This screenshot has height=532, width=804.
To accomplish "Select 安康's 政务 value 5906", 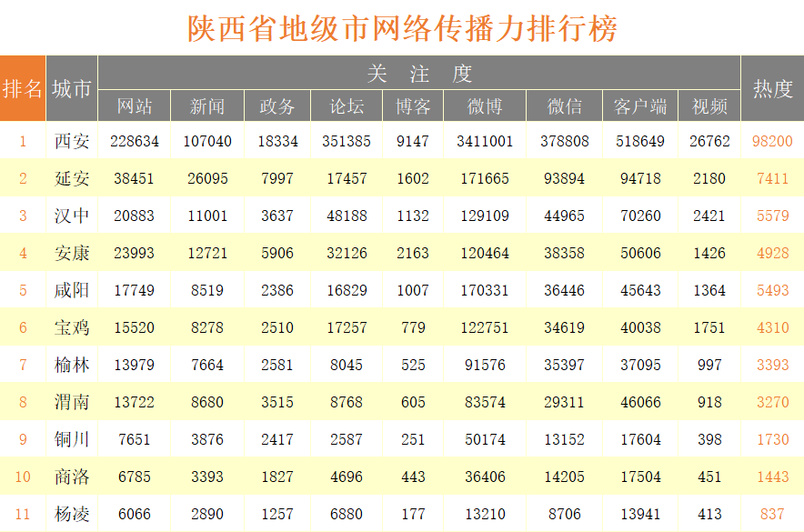I will click(277, 253).
